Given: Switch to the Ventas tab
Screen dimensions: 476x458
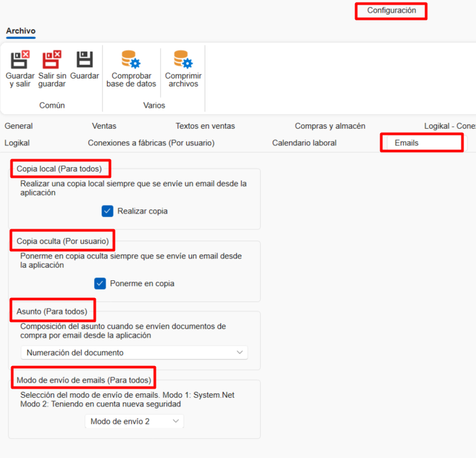Looking at the screenshot, I should point(104,126).
